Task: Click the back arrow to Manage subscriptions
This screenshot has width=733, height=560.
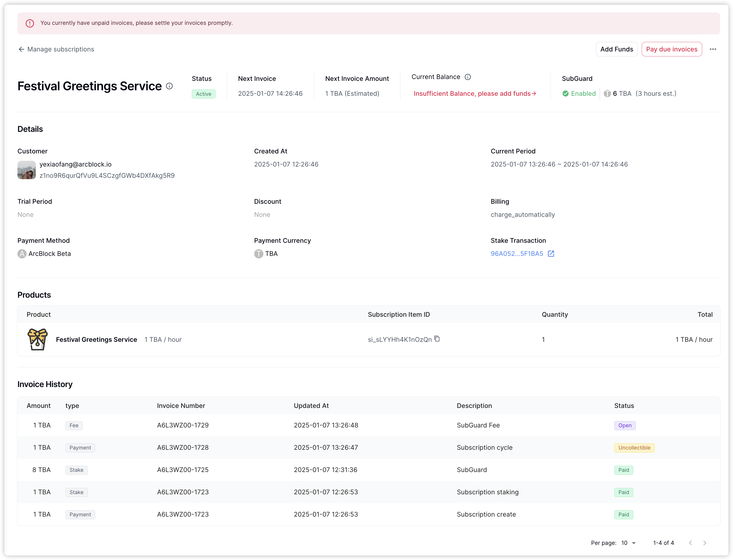Action: (x=21, y=49)
